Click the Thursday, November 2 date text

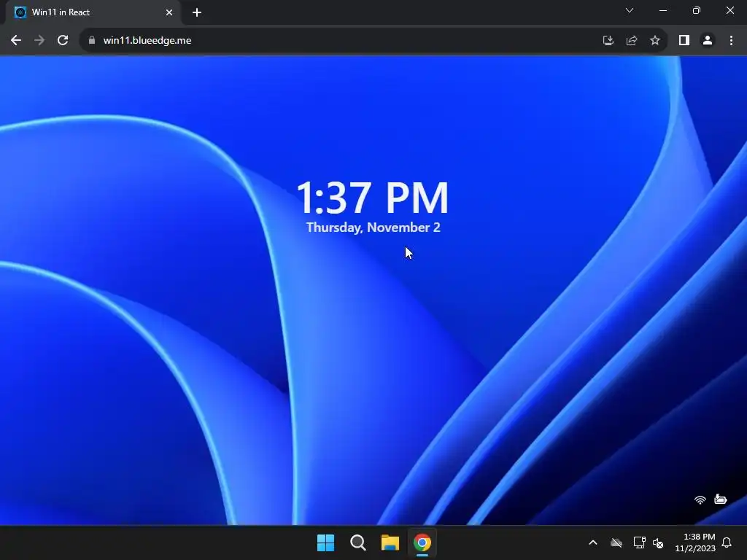click(373, 227)
